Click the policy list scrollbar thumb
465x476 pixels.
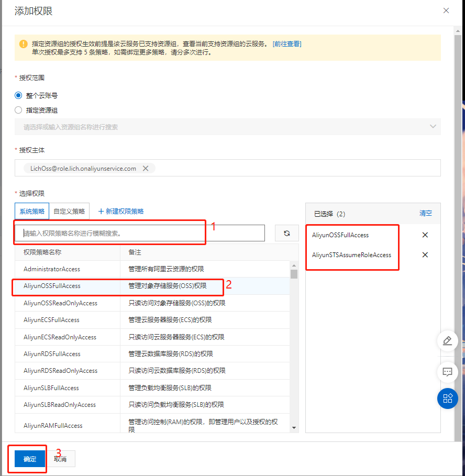pos(294,274)
